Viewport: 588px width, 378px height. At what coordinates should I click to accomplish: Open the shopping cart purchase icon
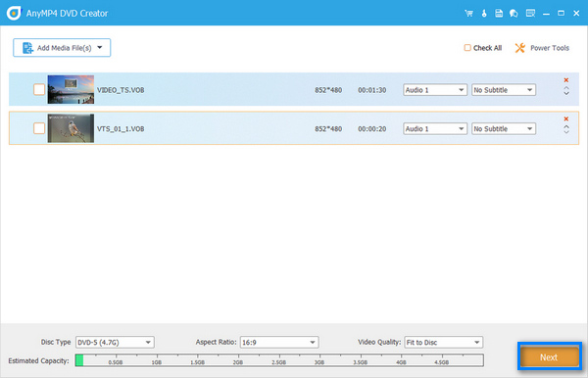[x=468, y=14]
